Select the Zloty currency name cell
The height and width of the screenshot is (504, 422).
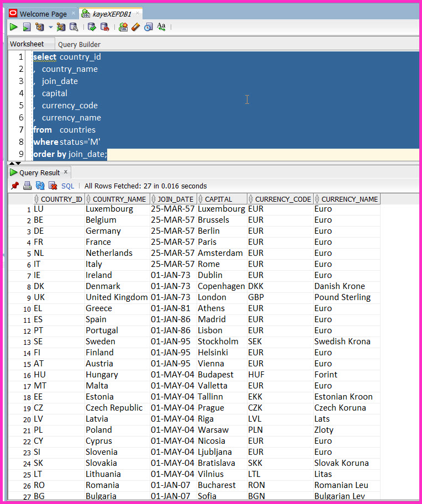tap(347, 430)
